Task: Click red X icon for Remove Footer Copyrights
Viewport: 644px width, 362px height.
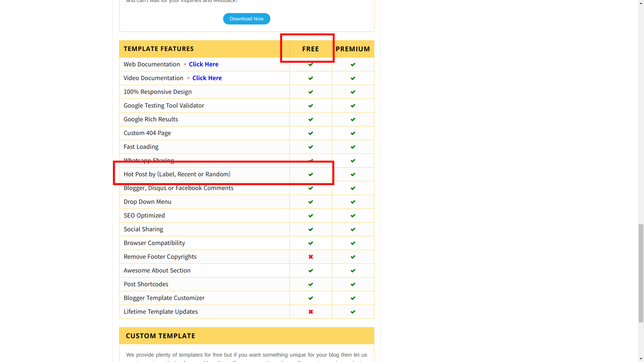Action: tap(311, 257)
